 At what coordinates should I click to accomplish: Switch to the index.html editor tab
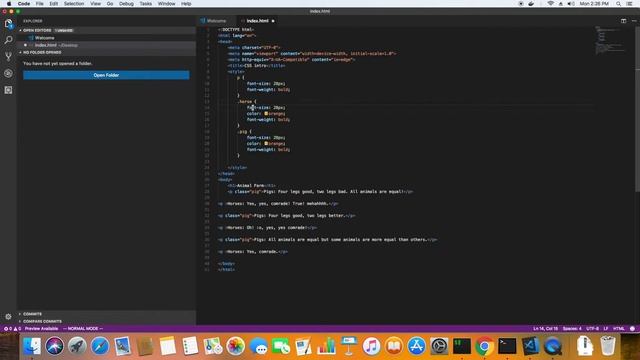pyautogui.click(x=258, y=21)
